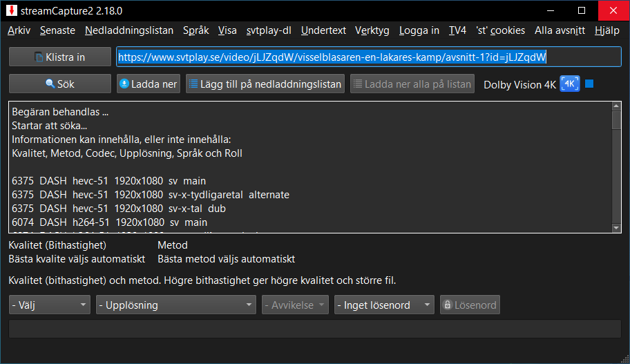Maximize the streamCapture2 window
Viewport: 630px width, 364px height.
tap(582, 10)
